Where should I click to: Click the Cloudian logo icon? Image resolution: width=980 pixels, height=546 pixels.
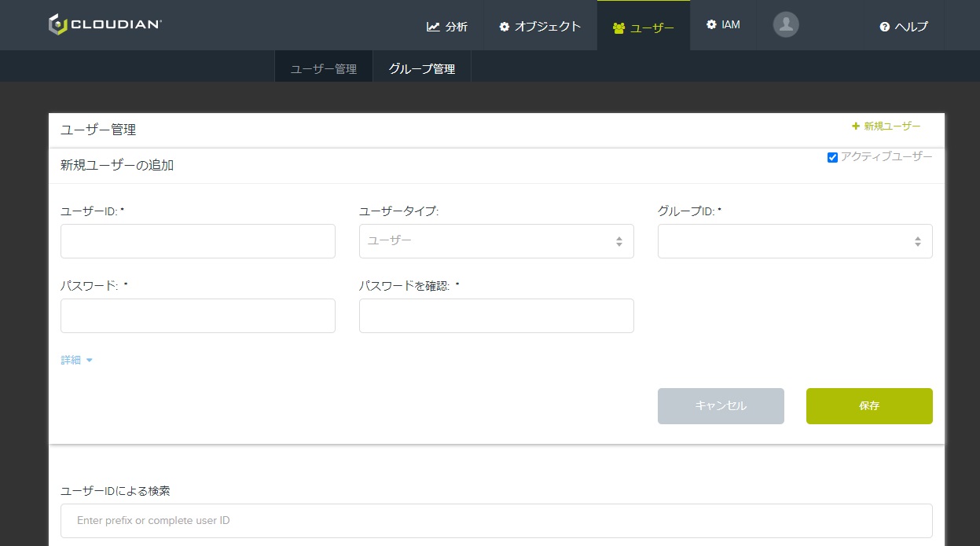(x=57, y=25)
